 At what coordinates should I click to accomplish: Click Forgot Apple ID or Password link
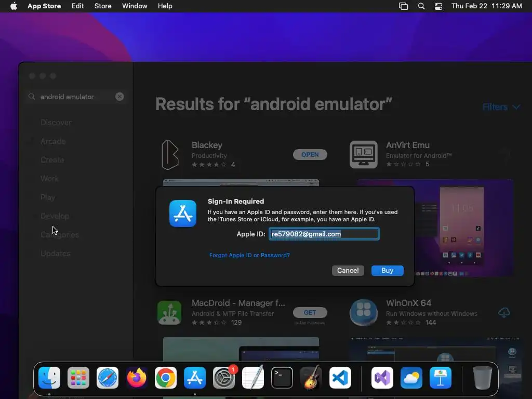point(249,255)
